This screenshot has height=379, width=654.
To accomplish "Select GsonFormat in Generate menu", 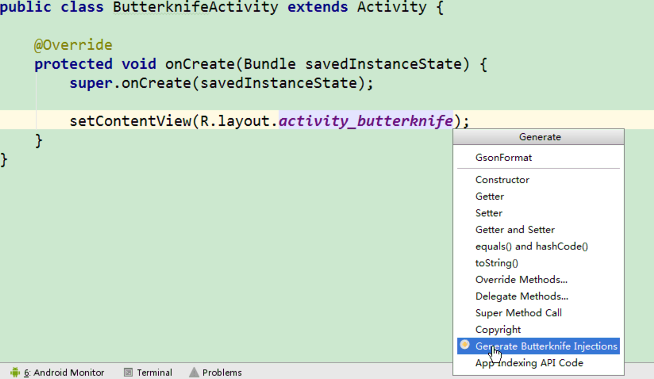I will (x=538, y=158).
